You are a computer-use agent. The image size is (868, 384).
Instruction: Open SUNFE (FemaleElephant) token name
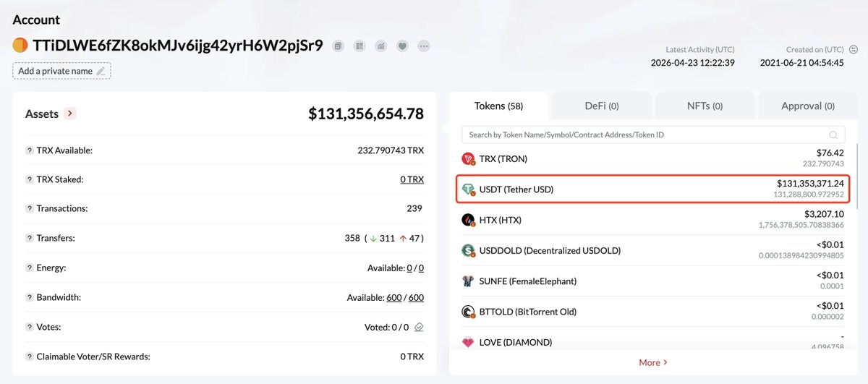point(528,281)
